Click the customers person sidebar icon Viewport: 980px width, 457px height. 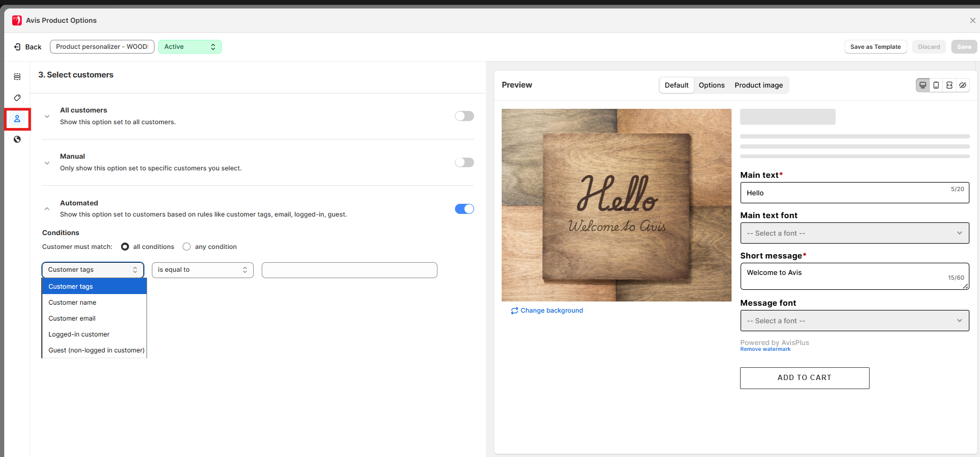coord(17,119)
